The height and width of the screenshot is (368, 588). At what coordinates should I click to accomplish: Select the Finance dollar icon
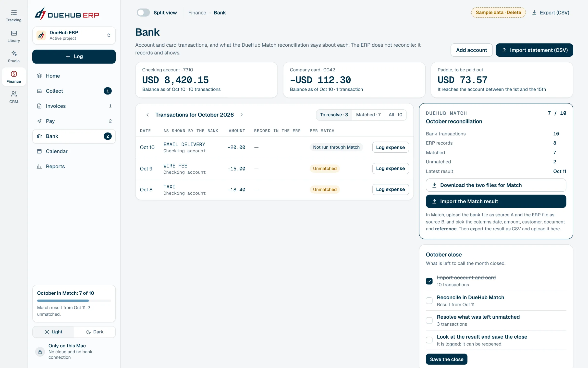pos(14,74)
